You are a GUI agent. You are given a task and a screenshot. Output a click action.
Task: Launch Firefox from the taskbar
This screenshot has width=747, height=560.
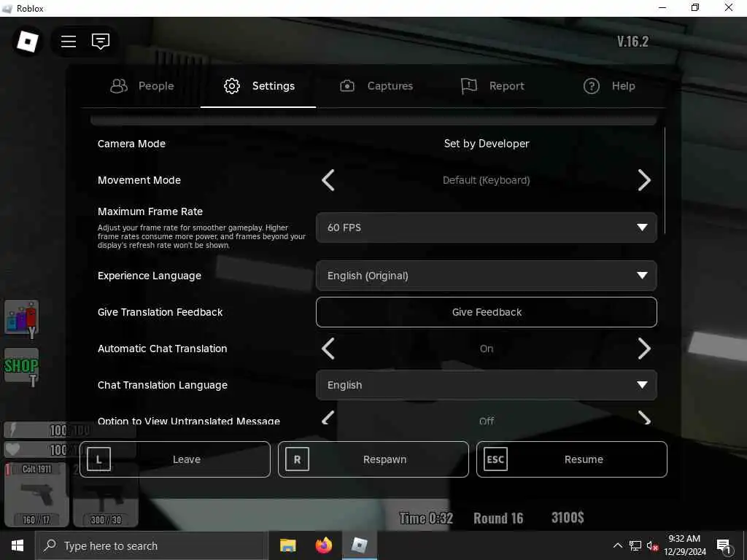tap(323, 545)
